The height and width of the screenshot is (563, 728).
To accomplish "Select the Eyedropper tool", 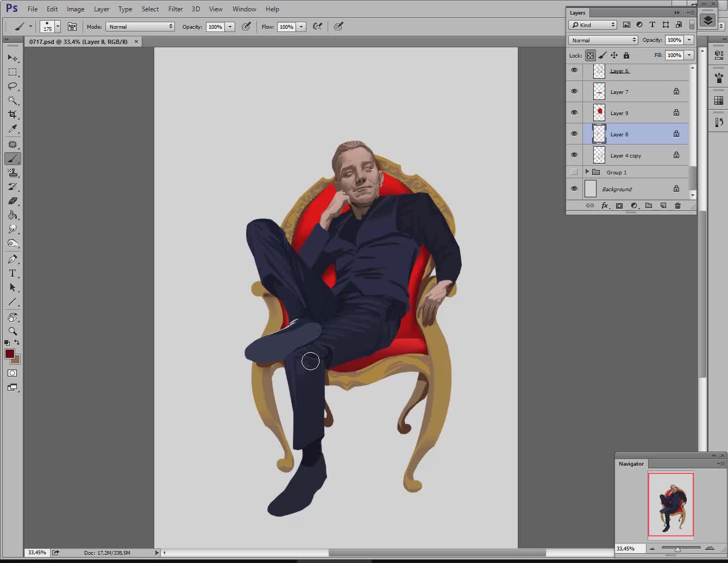I will point(12,129).
